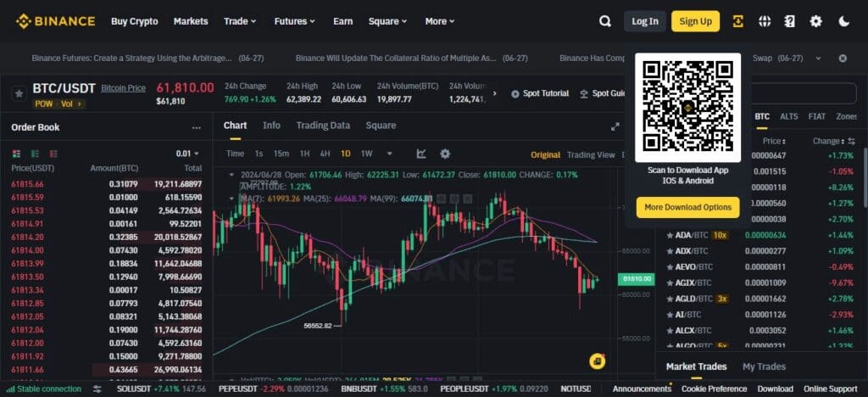Viewport: 868px width, 397px height.
Task: Show only buy orders in Order Book
Action: (x=35, y=154)
